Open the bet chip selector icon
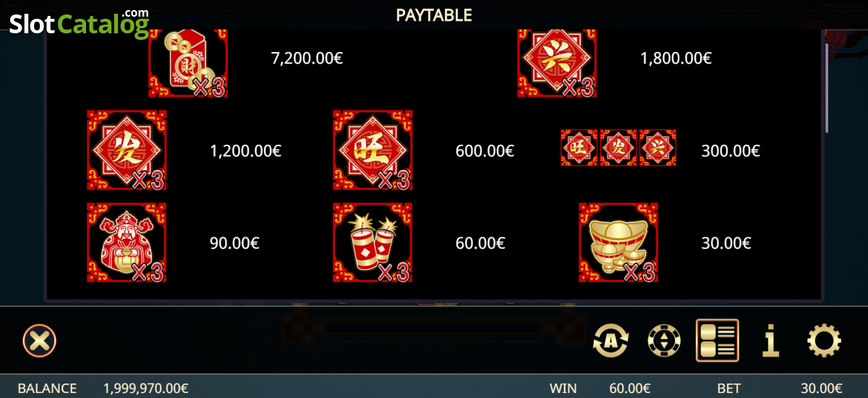Image resolution: width=868 pixels, height=398 pixels. (664, 340)
